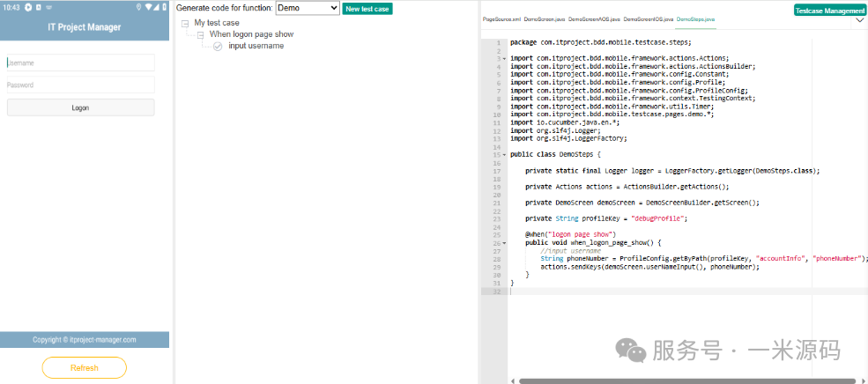Click the round sync icon next to 10:43
This screenshot has width=868, height=384.
(28, 7)
